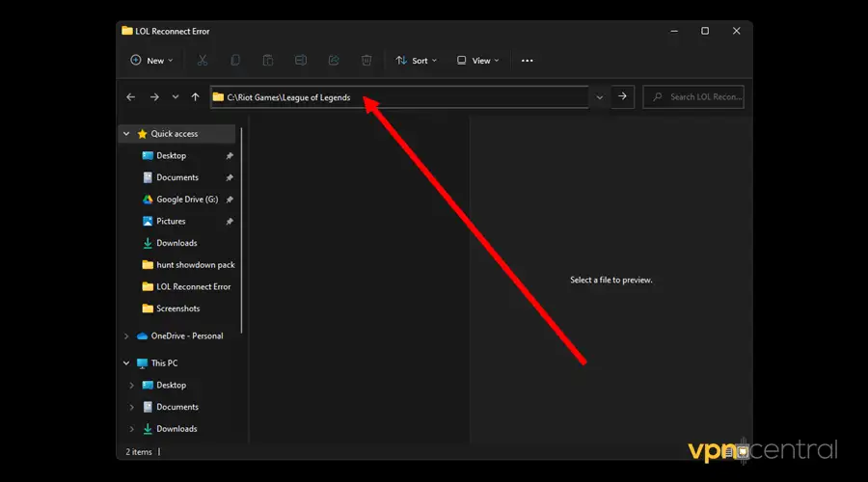
Task: Open Desktop under Quick access
Action: coord(171,155)
